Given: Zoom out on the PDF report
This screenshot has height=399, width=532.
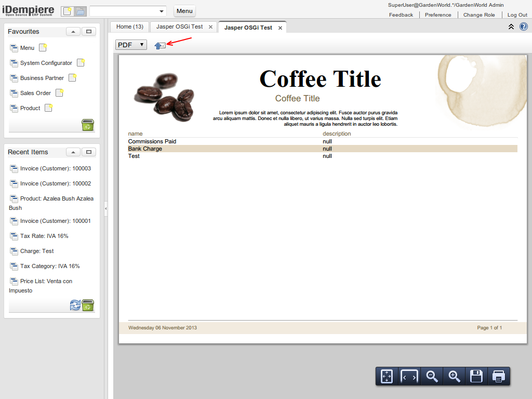Looking at the screenshot, I should point(431,376).
